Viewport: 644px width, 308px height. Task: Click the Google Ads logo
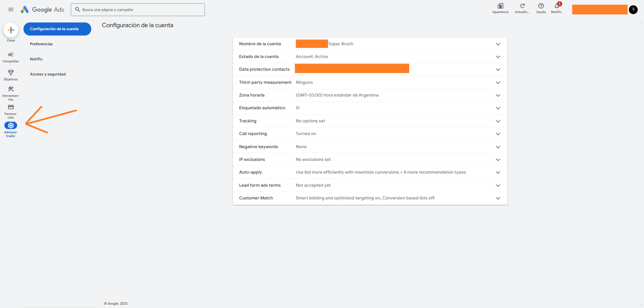42,9
